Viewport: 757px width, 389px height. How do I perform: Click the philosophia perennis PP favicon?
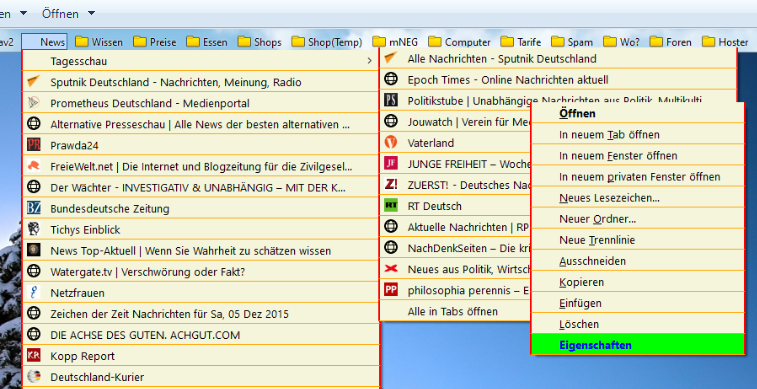tap(391, 290)
